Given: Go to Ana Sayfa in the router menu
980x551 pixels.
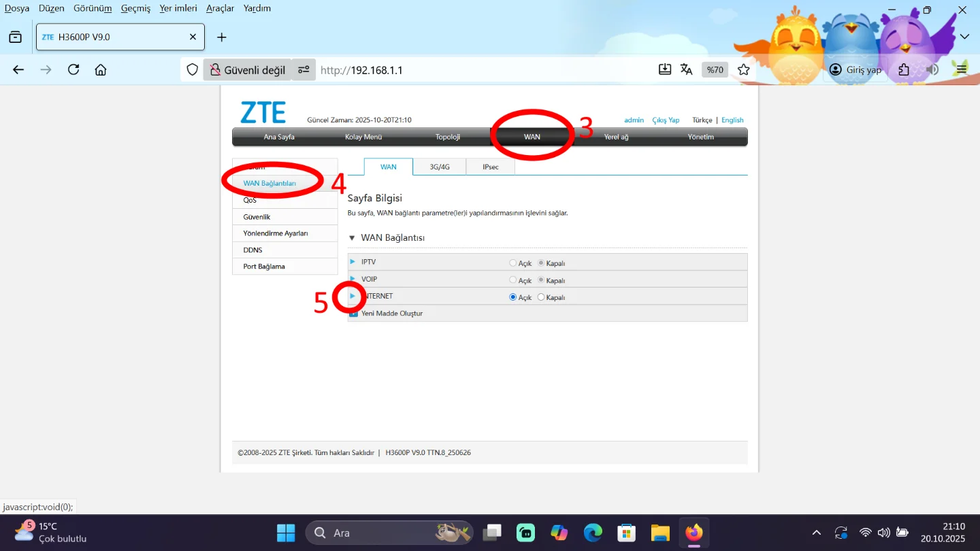Looking at the screenshot, I should pyautogui.click(x=279, y=137).
